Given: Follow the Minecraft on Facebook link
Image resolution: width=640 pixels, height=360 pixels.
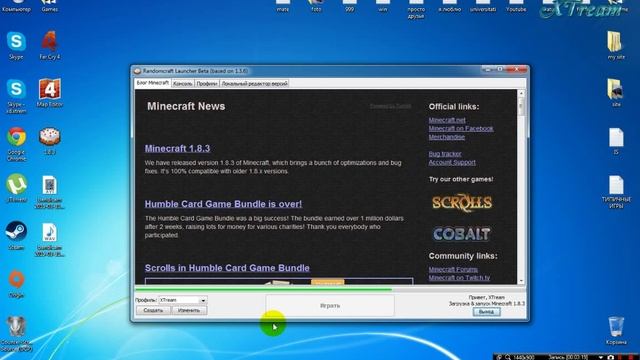Looking at the screenshot, I should [461, 129].
